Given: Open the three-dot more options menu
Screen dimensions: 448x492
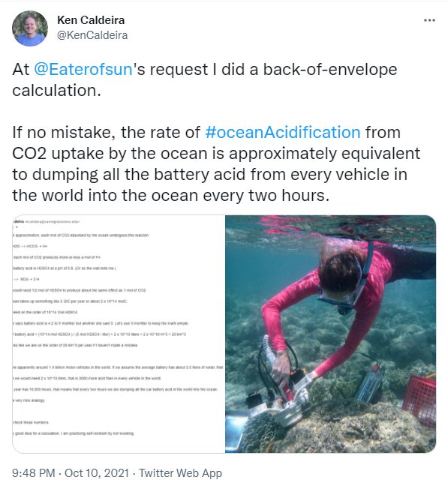Looking at the screenshot, I should coord(429,20).
